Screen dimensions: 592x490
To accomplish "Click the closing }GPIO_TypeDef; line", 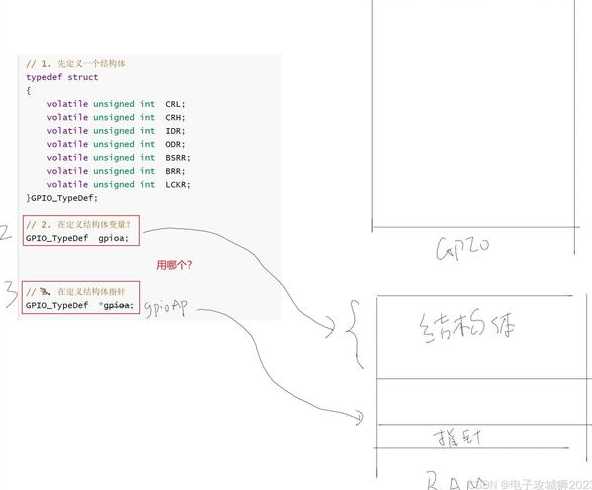I will [62, 198].
